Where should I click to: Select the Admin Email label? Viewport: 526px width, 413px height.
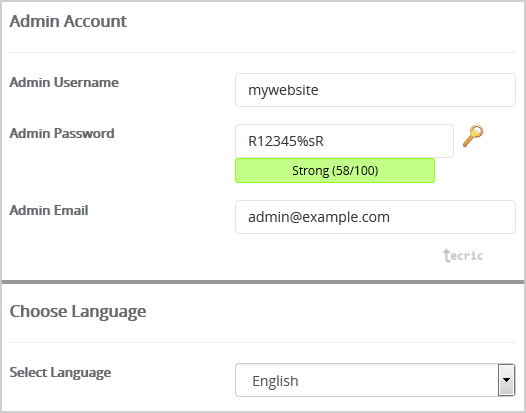pos(49,211)
